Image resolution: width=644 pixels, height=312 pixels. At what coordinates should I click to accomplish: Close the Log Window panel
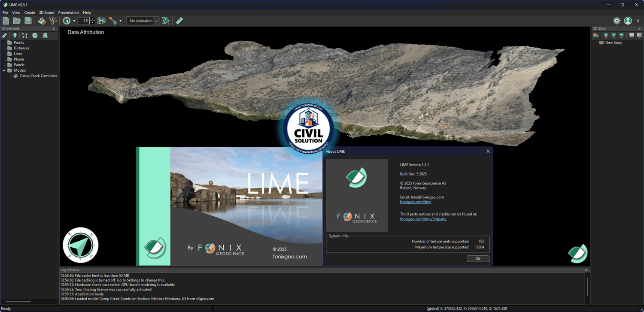pyautogui.click(x=586, y=270)
